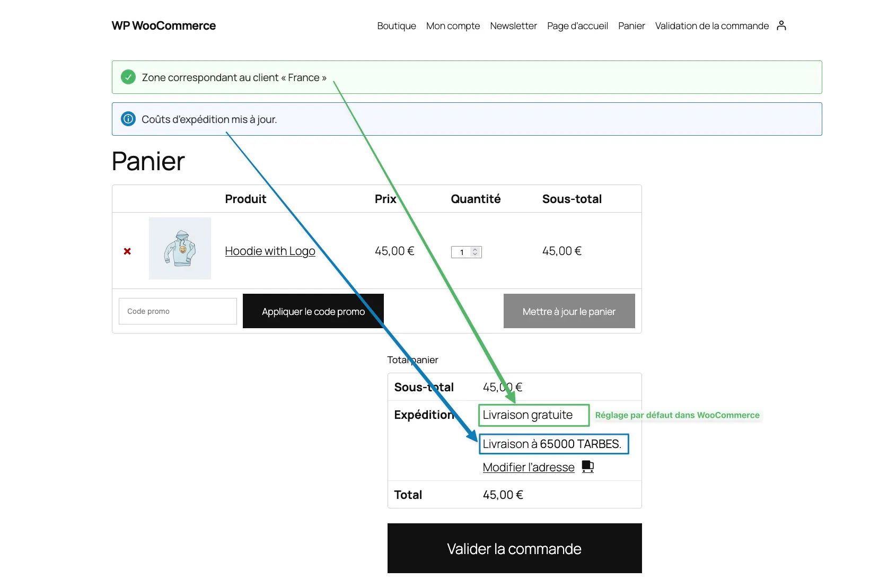Go to Boutique in the navigation menu

[397, 26]
